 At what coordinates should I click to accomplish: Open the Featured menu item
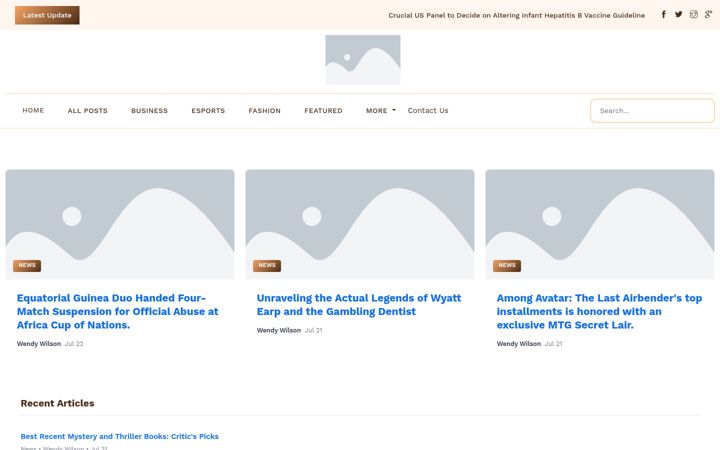click(x=323, y=111)
